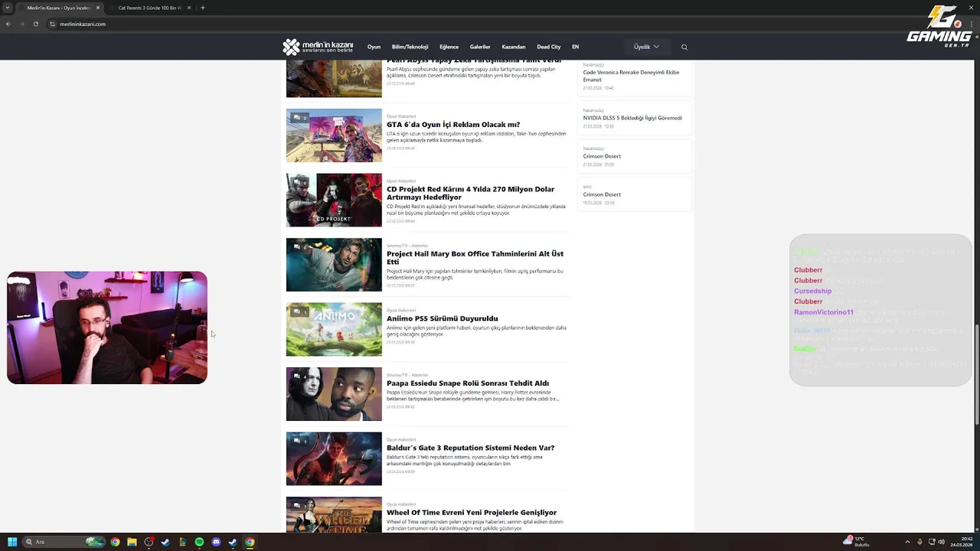
Task: Open the Eğlence menu item
Action: click(449, 47)
